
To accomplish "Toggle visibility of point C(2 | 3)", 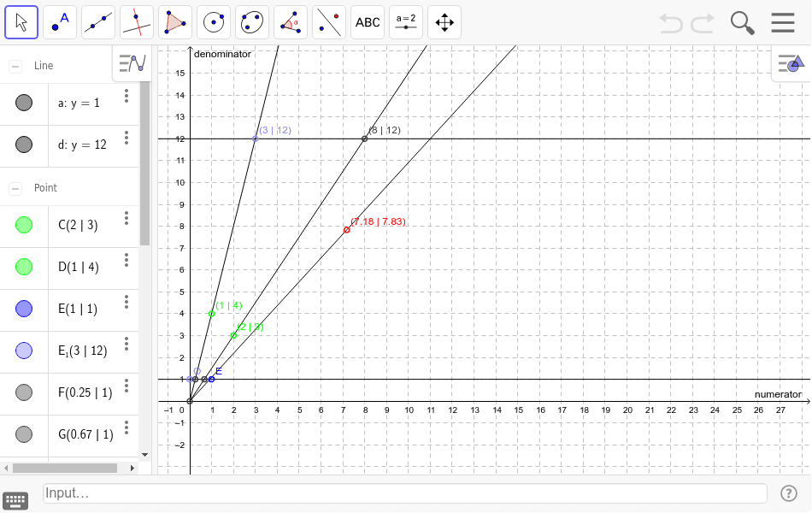I will [24, 225].
